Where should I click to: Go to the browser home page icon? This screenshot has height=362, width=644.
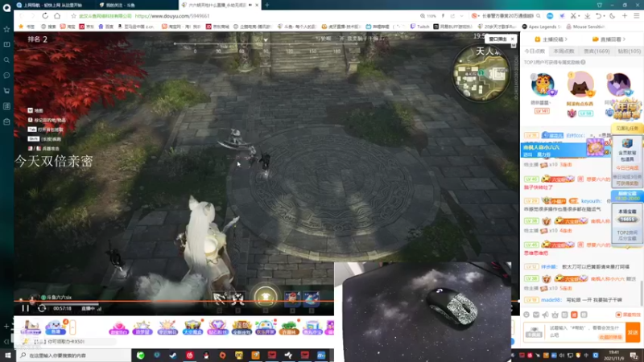pyautogui.click(x=57, y=15)
